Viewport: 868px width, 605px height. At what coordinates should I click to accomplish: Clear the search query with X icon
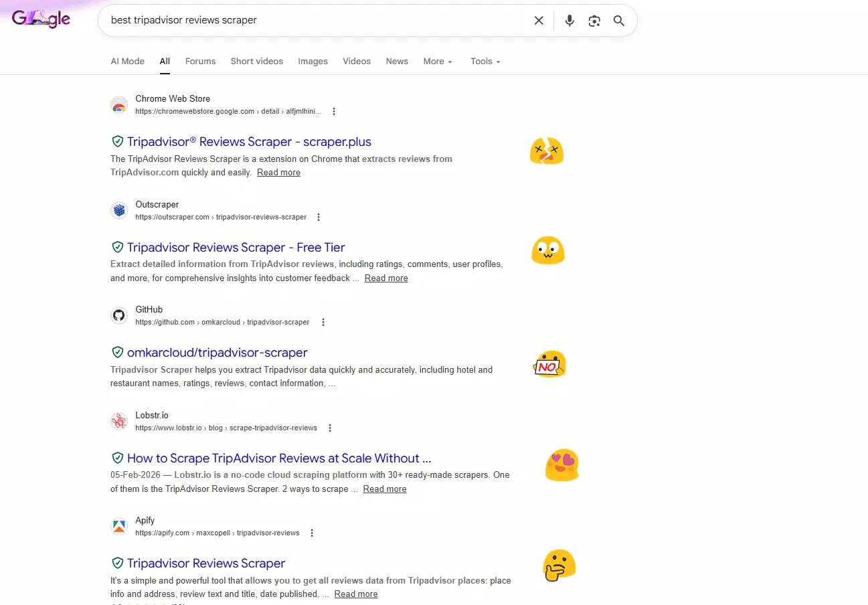[539, 21]
